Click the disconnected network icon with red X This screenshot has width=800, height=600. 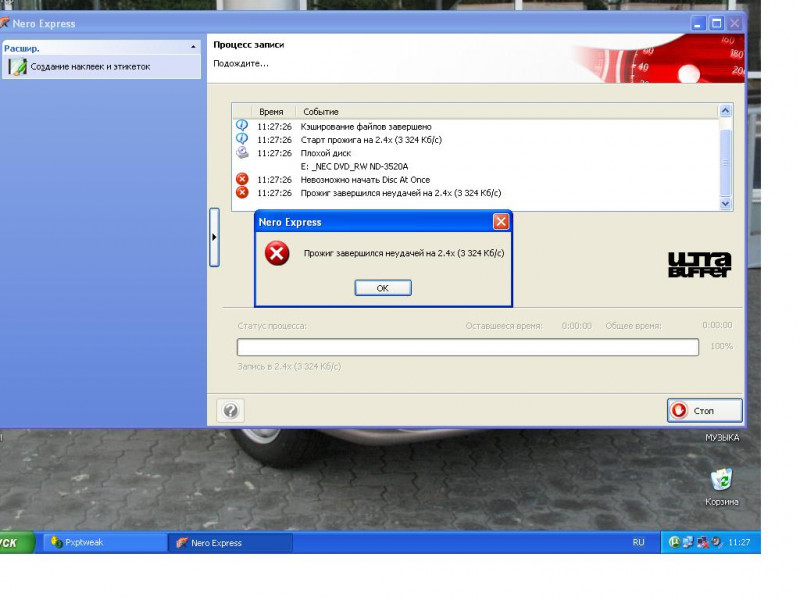tap(703, 542)
